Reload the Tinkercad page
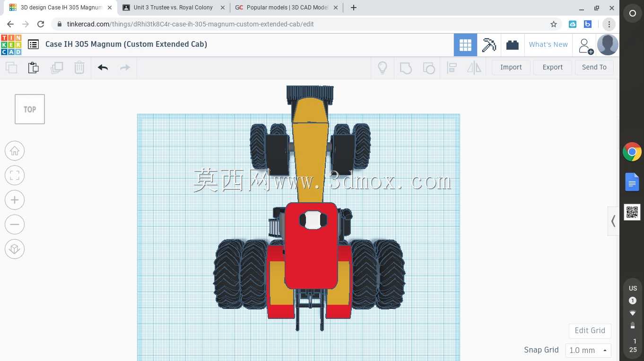The width and height of the screenshot is (644, 361). (x=41, y=24)
